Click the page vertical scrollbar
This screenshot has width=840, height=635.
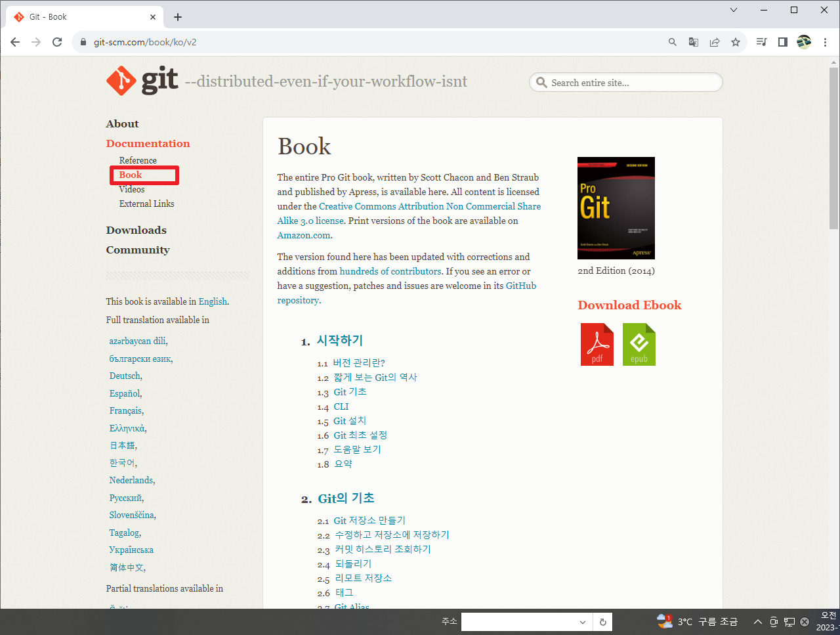pyautogui.click(x=833, y=148)
